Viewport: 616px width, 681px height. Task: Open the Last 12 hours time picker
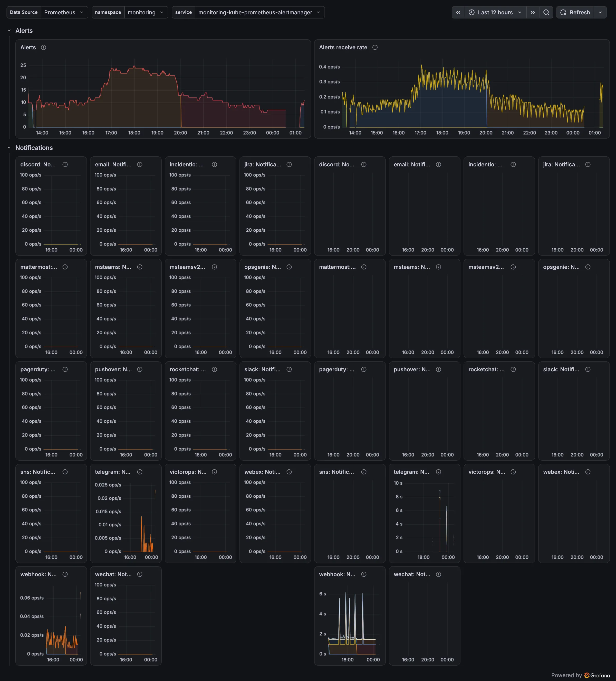[495, 13]
